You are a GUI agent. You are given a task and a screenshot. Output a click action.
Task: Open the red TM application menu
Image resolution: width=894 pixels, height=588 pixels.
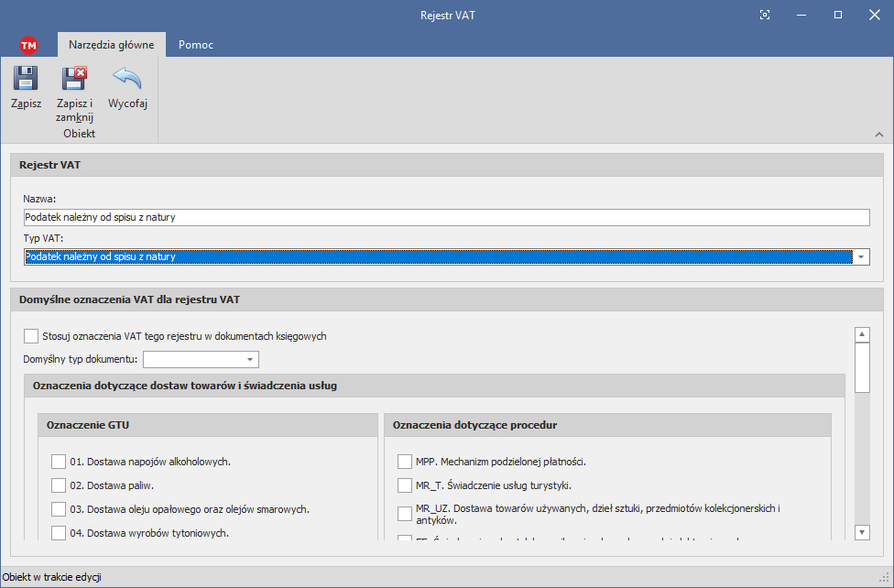[x=28, y=45]
